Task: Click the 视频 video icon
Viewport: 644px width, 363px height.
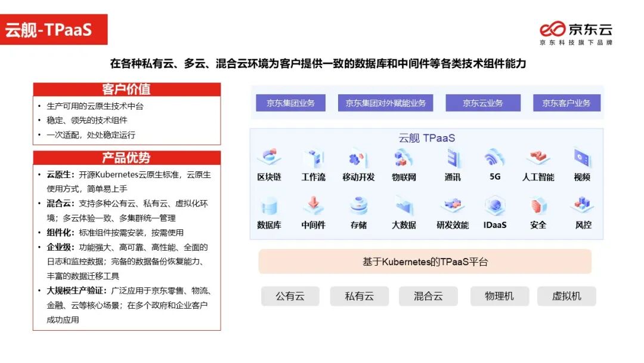Action: point(583,158)
